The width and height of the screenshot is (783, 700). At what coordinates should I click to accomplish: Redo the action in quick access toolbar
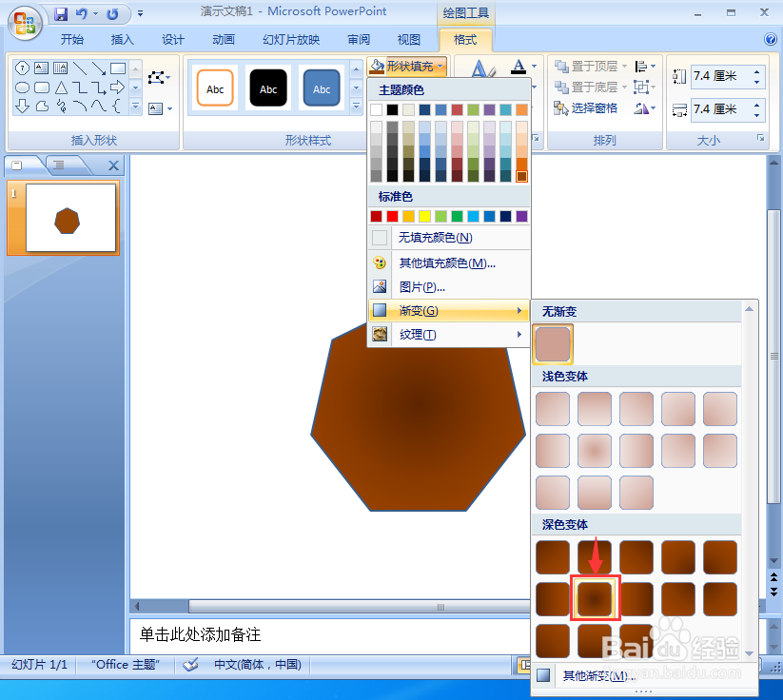(113, 14)
